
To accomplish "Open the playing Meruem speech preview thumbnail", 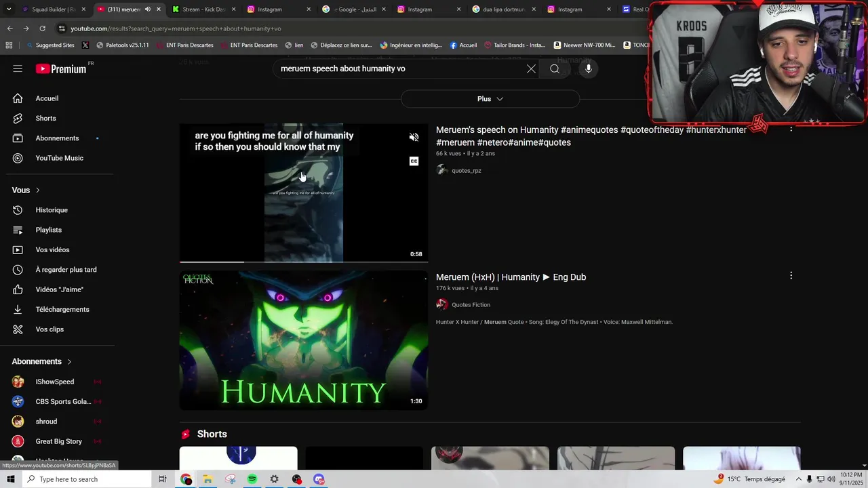I will [x=304, y=192].
